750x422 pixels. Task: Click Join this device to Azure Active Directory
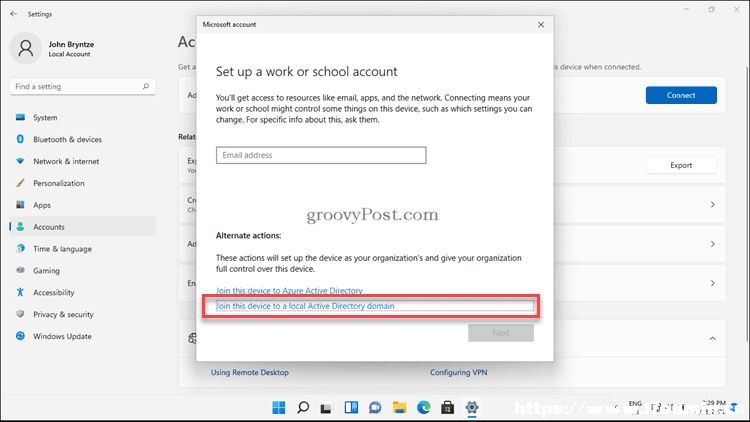pyautogui.click(x=289, y=290)
